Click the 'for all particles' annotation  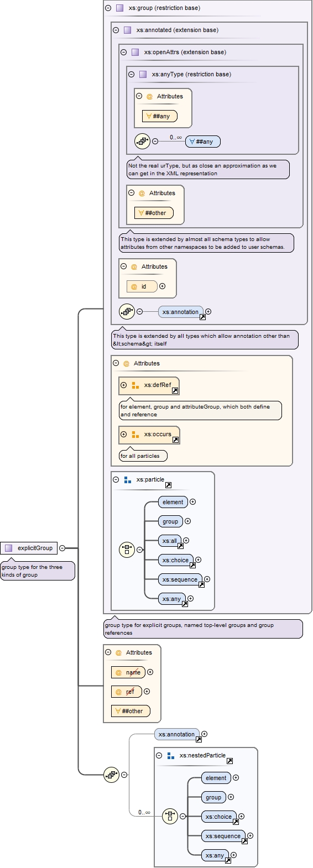pyautogui.click(x=143, y=456)
